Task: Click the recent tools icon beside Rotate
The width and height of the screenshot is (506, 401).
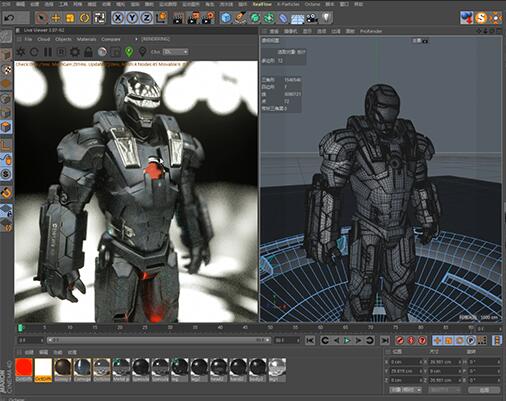Action: (x=99, y=17)
